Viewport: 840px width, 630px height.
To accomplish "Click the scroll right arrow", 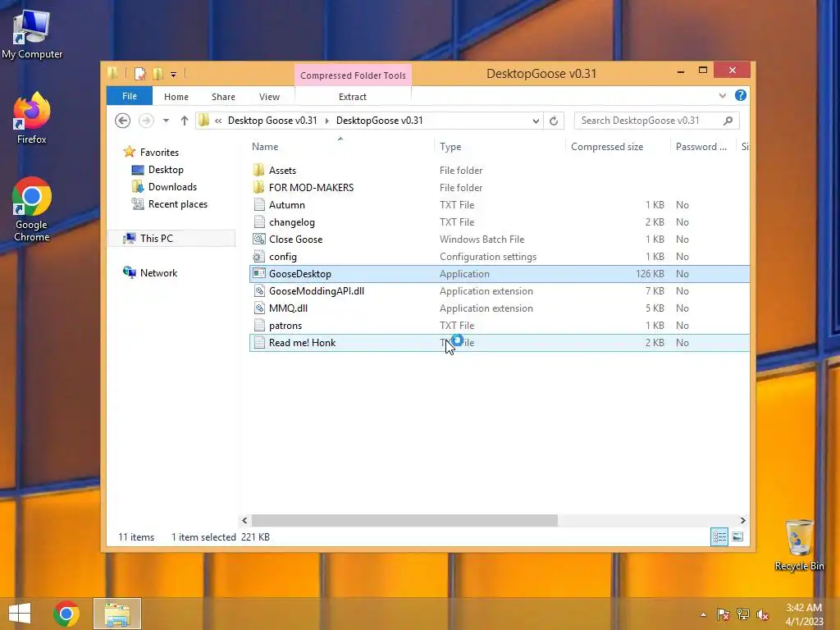I will [x=742, y=520].
